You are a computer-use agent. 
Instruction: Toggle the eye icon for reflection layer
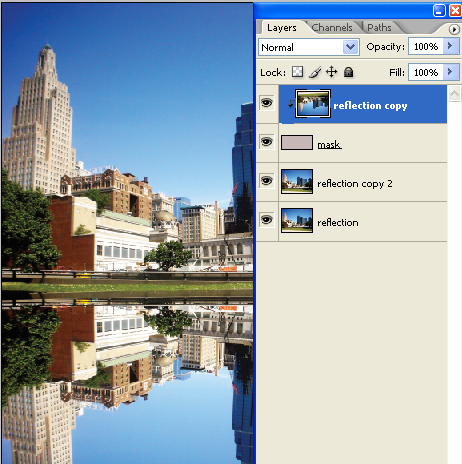click(267, 220)
